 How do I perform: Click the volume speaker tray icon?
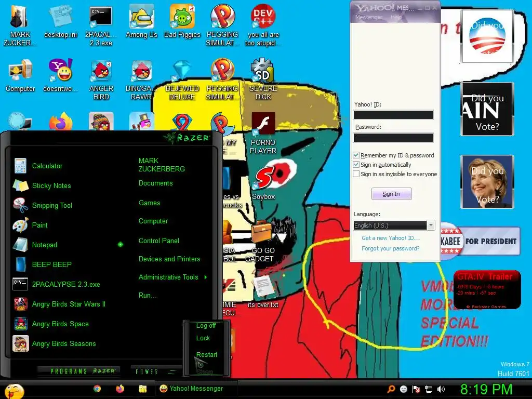click(441, 389)
